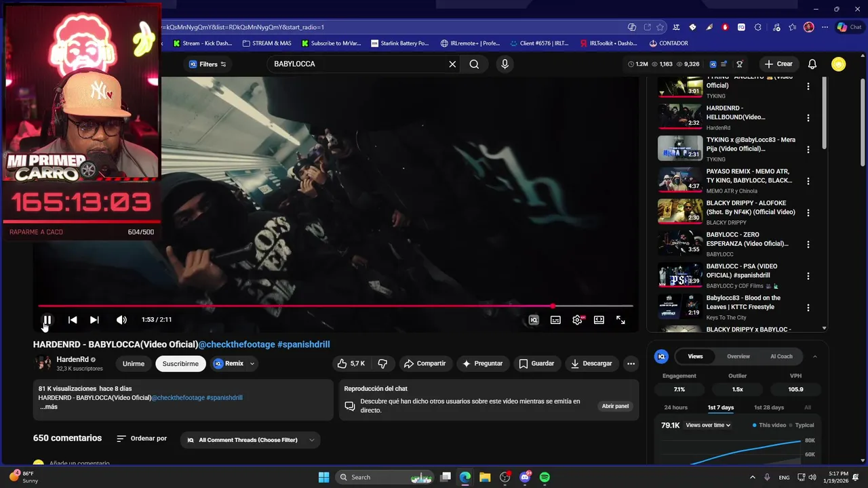
Task: Open browser extensions puzzle icon
Action: 757,27
